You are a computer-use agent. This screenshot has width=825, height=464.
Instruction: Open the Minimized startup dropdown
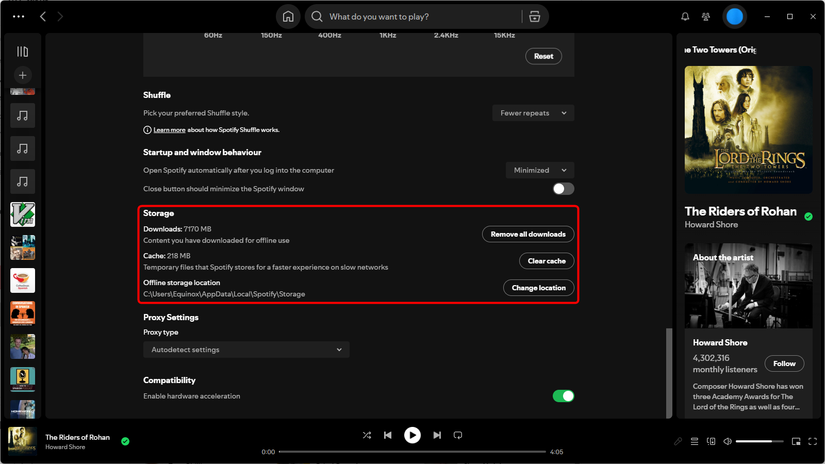click(540, 170)
